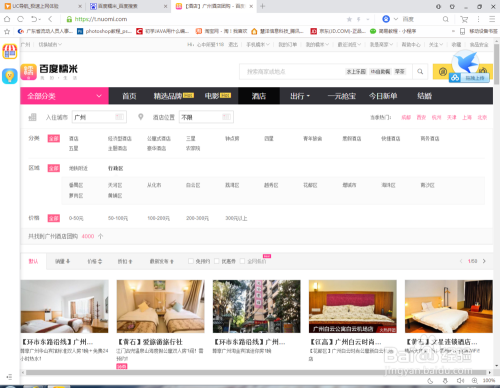Viewport: 500px width, 388px height.
Task: Click the vertical page scrollbar
Action: tap(496, 64)
